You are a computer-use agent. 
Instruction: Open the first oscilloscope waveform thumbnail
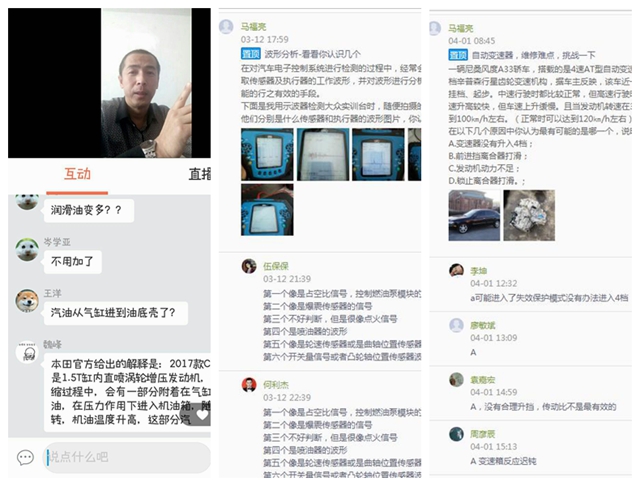[x=267, y=154]
